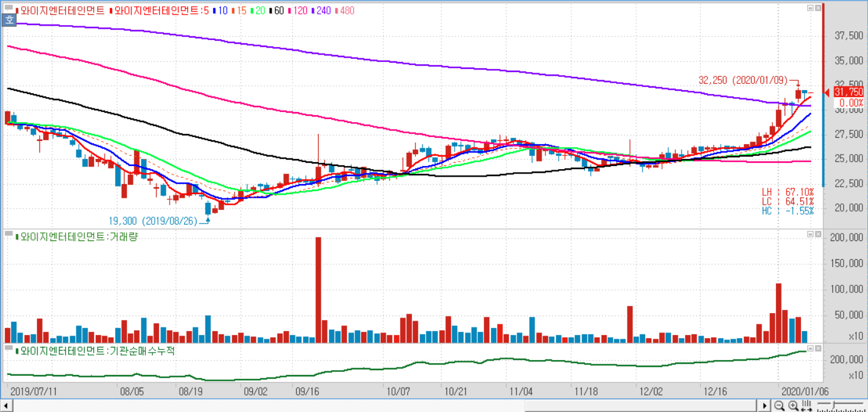Click the 32,250 (2020/01/09) high label
This screenshot has width=868, height=412.
click(x=743, y=80)
